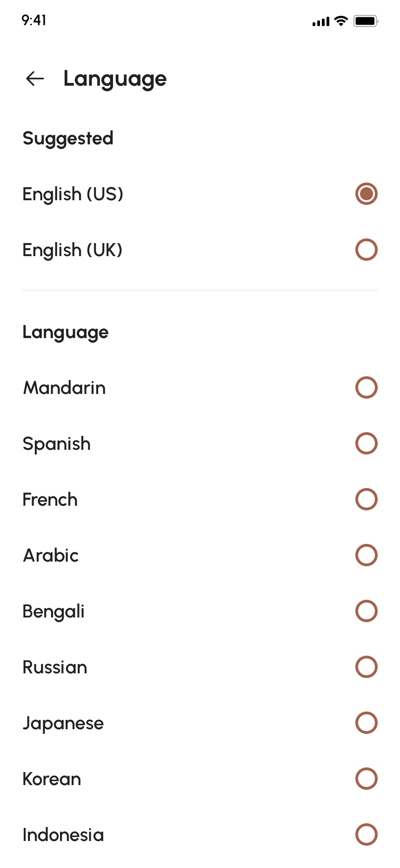
Task: Pick the Spanish radio button
Action: point(366,443)
